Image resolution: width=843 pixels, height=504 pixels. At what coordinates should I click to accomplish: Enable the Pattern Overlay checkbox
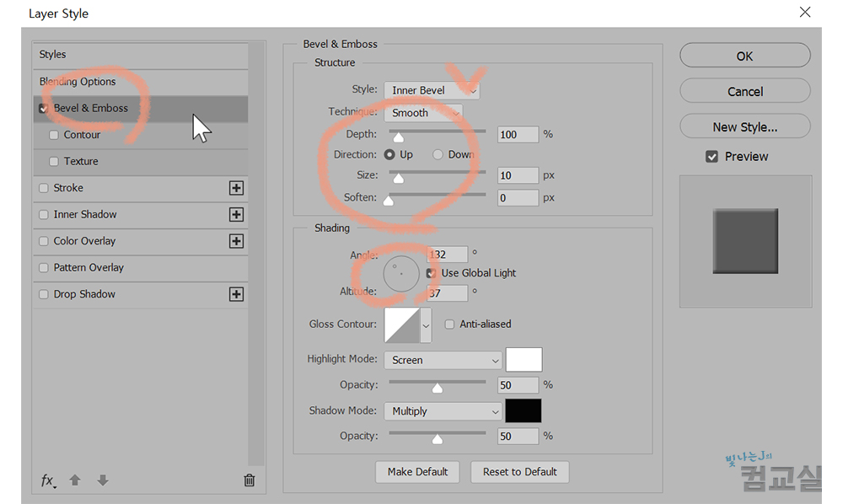tap(44, 267)
